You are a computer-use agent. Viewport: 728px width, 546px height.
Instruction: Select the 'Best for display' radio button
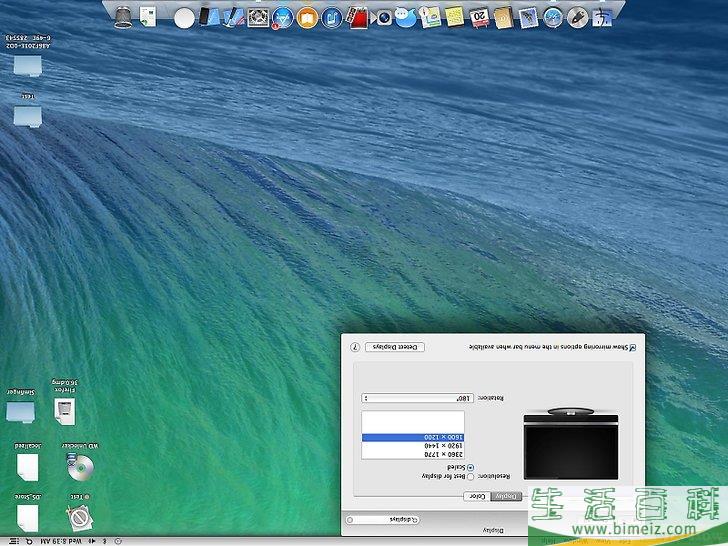tap(470, 476)
